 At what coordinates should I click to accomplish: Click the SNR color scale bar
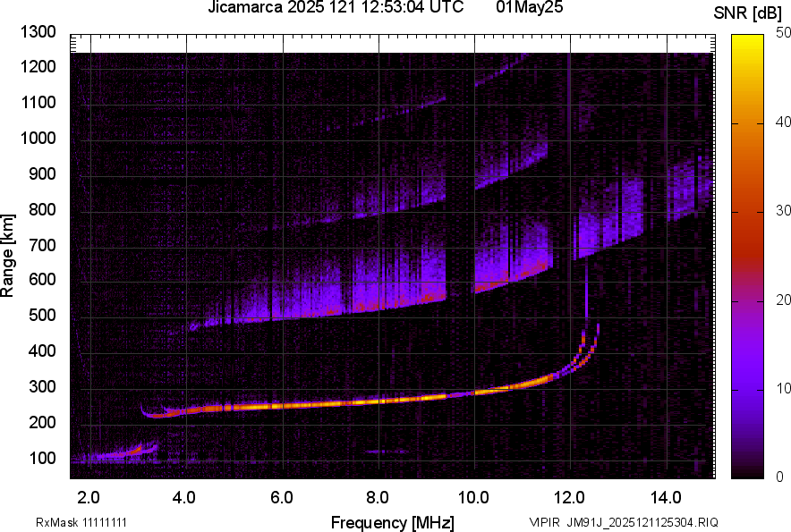coord(747,257)
